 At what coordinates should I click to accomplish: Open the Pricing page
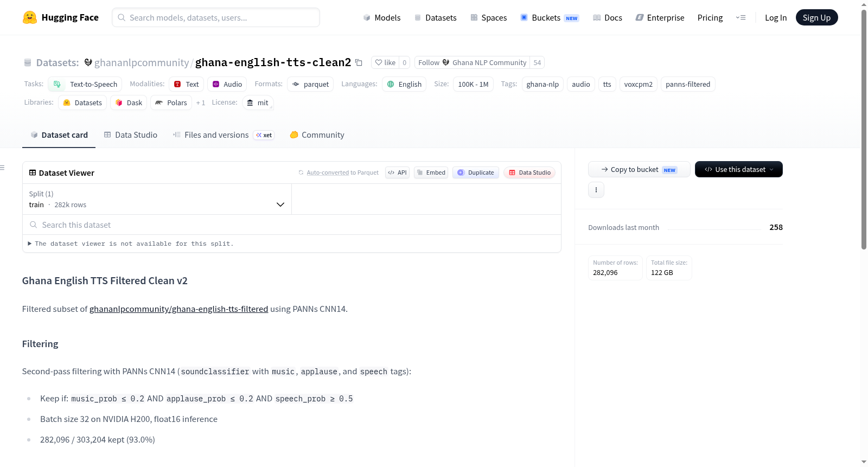click(x=710, y=17)
